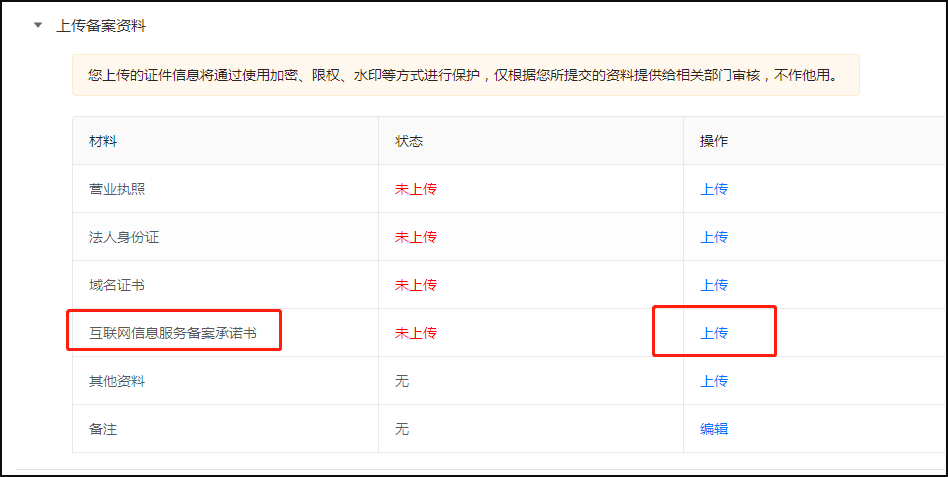Screen dimensions: 948x477
Task: Edit the 备注 remark
Action: (x=714, y=429)
